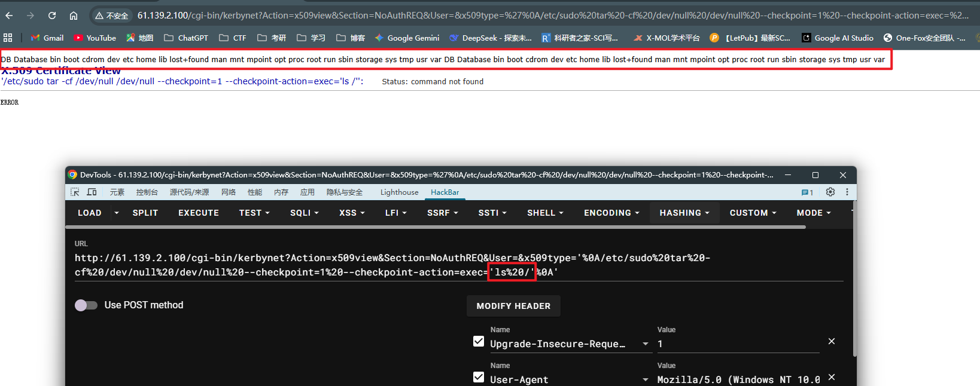Switch to the 性能 Performance tab
Screen dimensions: 980x386
point(255,192)
